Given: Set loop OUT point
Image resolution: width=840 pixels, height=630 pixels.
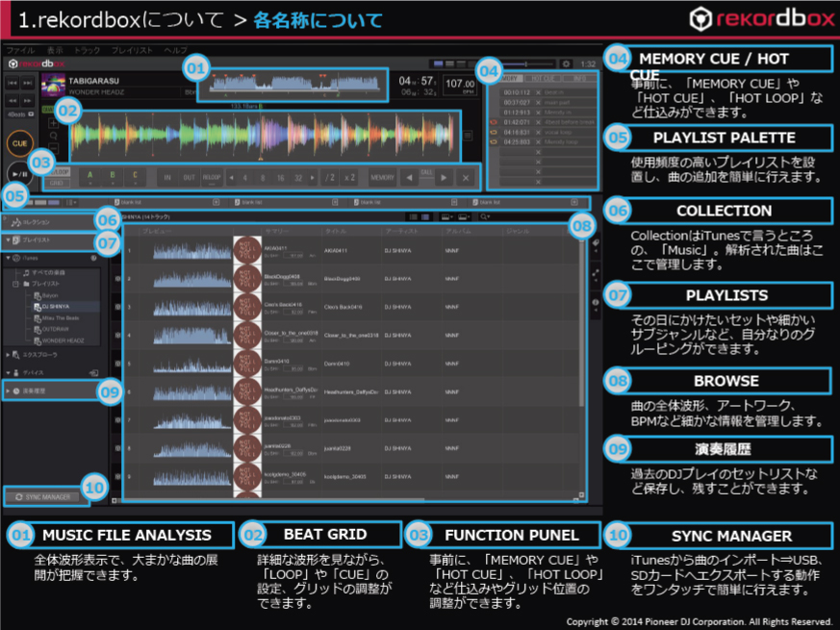Looking at the screenshot, I should (x=190, y=177).
